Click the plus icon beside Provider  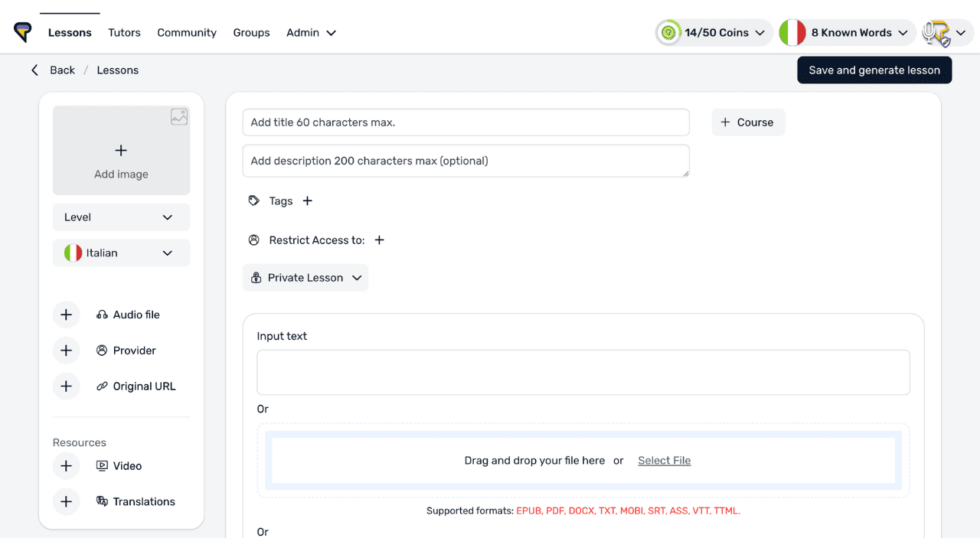pyautogui.click(x=67, y=350)
